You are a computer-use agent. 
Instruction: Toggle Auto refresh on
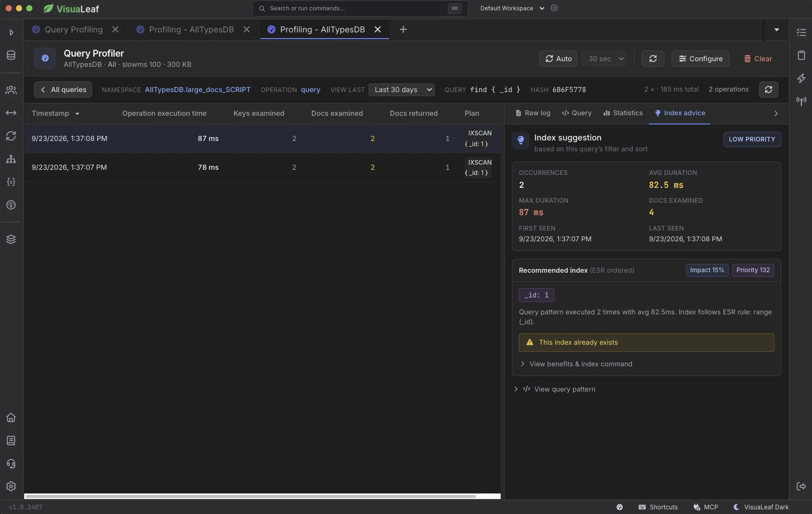(558, 59)
